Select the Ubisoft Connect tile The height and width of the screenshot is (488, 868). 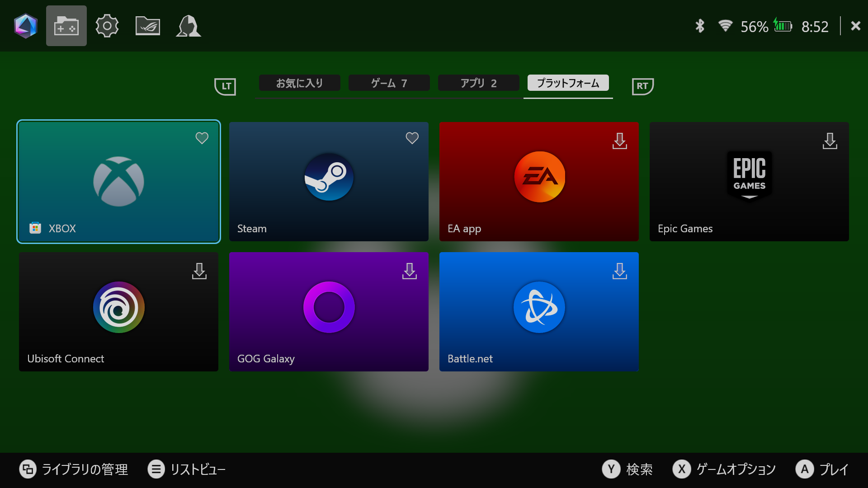coord(118,312)
